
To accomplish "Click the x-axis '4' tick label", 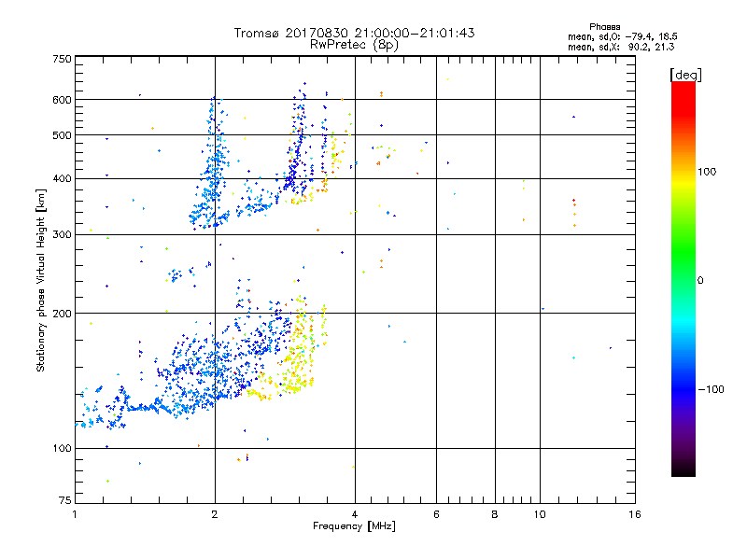I will click(x=355, y=514).
